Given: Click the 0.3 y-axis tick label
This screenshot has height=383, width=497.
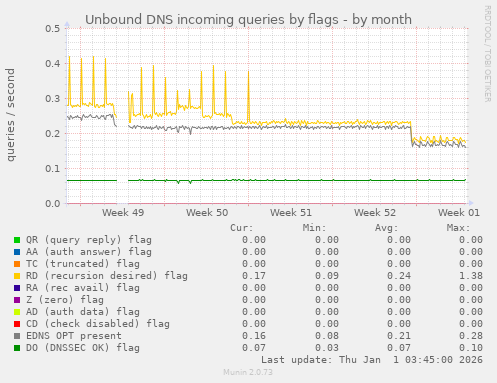Looking at the screenshot, I should (53, 99).
